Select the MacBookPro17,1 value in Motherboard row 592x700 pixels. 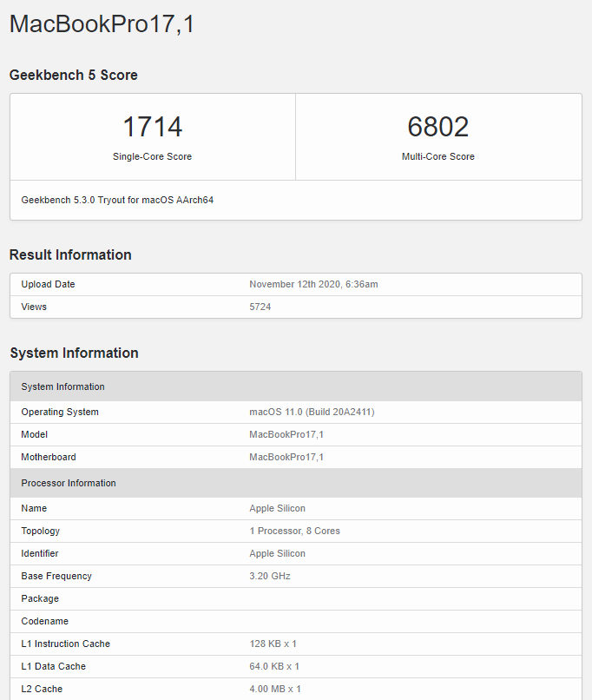point(286,457)
